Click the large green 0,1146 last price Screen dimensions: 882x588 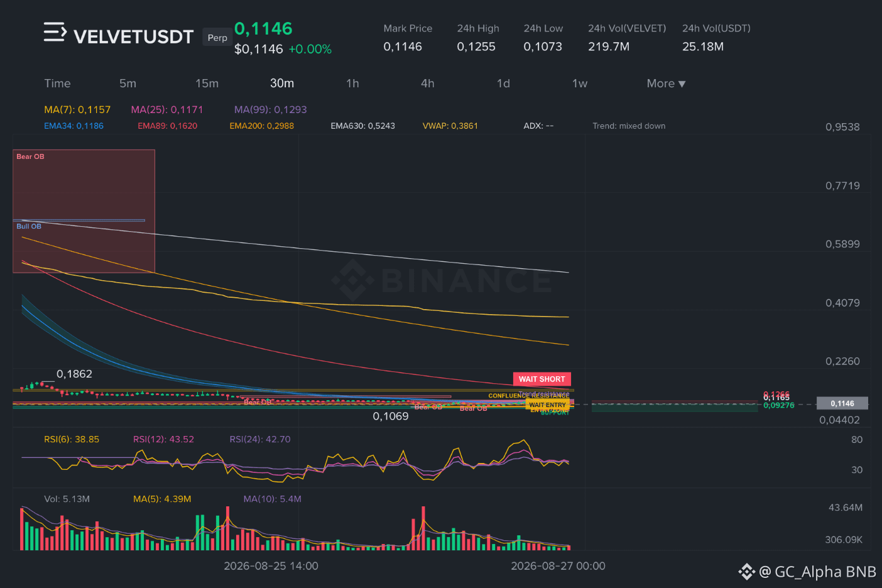pos(263,29)
